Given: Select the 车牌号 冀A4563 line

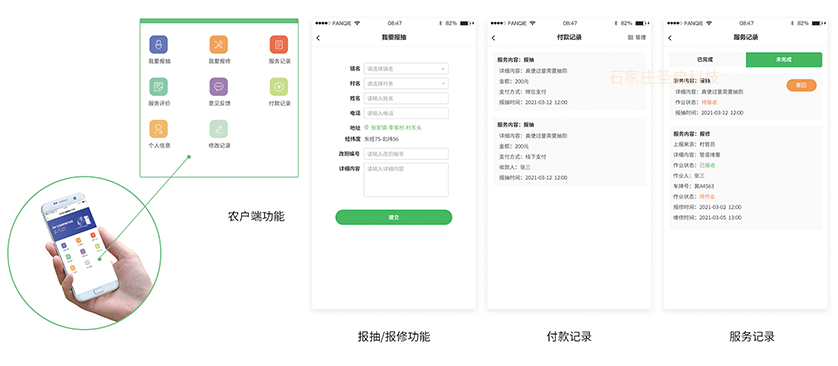Looking at the screenshot, I should [694, 186].
